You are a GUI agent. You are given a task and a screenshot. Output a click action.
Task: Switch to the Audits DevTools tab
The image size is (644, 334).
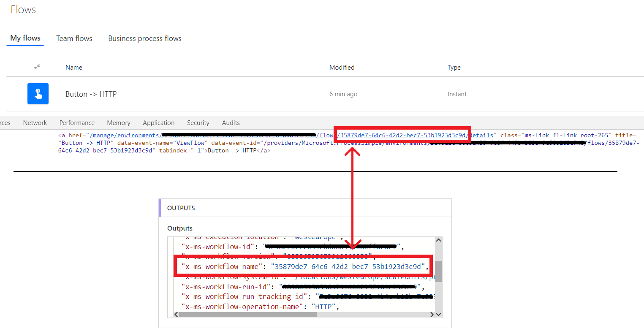(231, 122)
